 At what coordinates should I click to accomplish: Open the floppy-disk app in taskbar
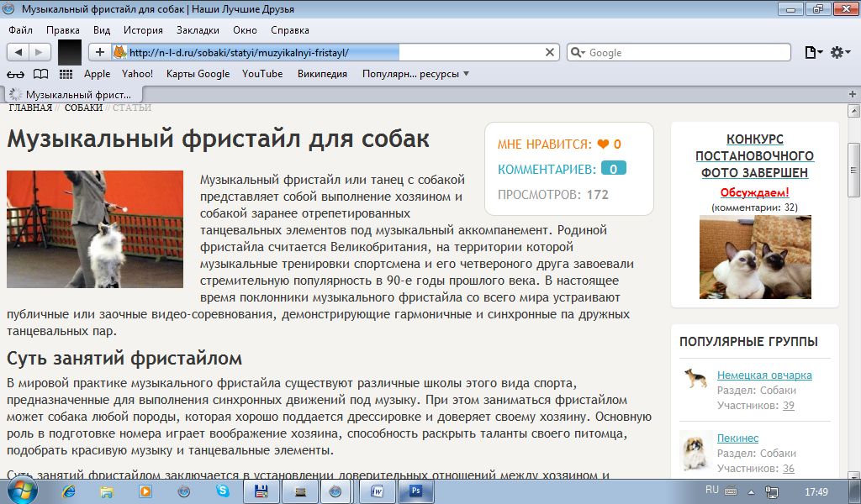coord(261,492)
